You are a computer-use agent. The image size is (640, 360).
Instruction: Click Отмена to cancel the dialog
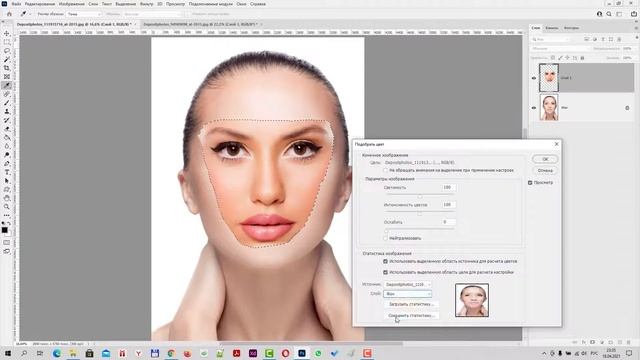(545, 171)
